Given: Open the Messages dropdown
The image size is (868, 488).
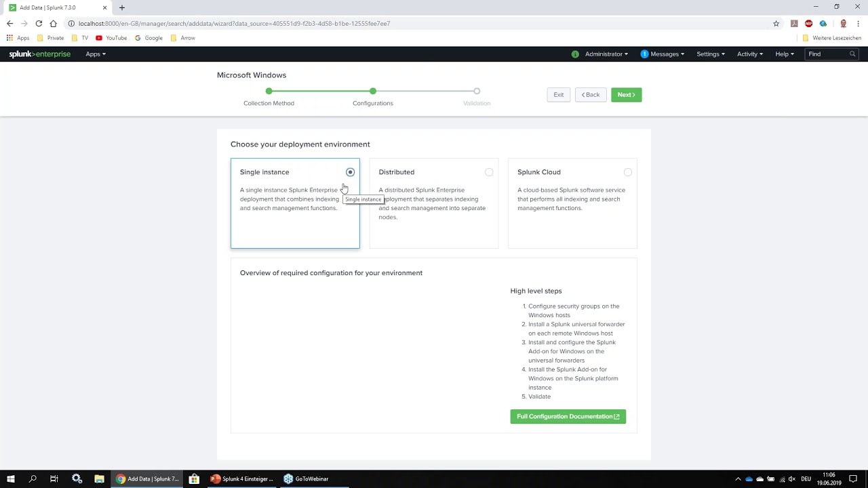Looking at the screenshot, I should [663, 54].
